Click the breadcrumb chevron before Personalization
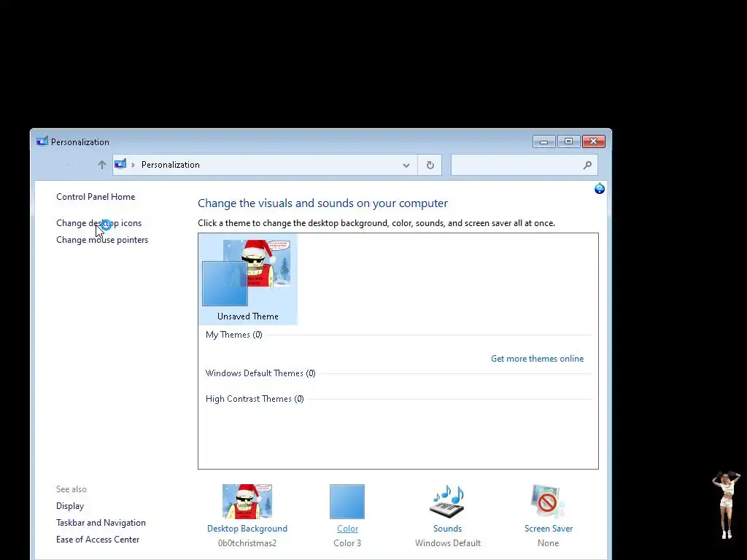Viewport: 747px width, 560px height. [x=133, y=165]
